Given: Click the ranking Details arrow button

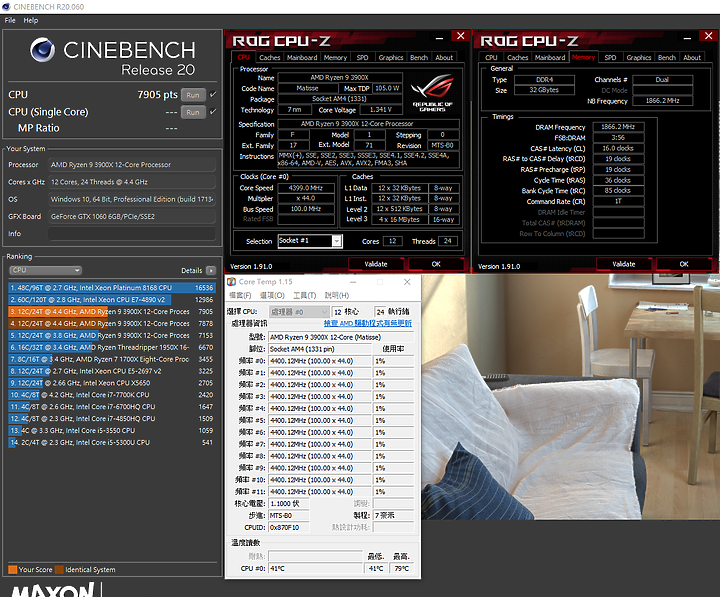Looking at the screenshot, I should [x=211, y=270].
